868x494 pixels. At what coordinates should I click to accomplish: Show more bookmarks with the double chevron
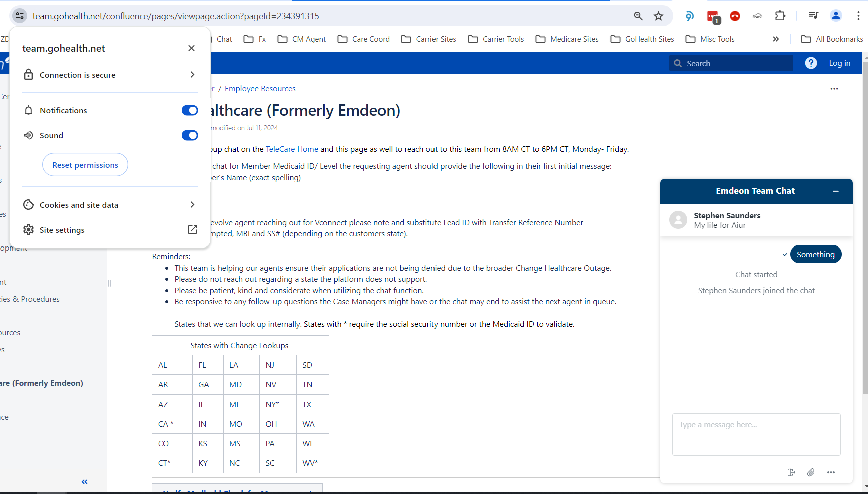(x=776, y=39)
